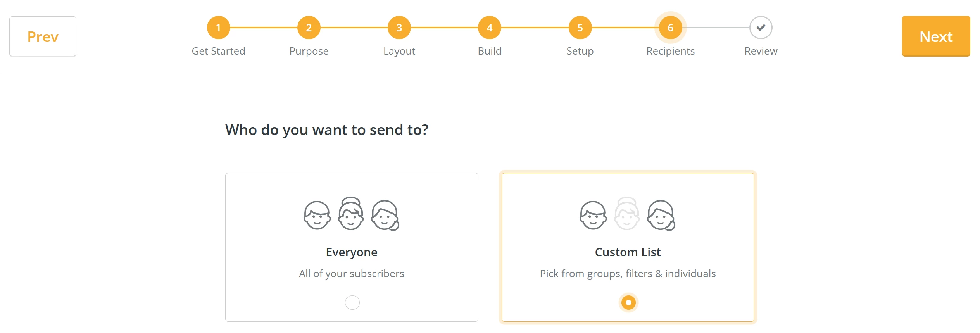Select step 6 circle
980x333 pixels.
pyautogui.click(x=670, y=28)
